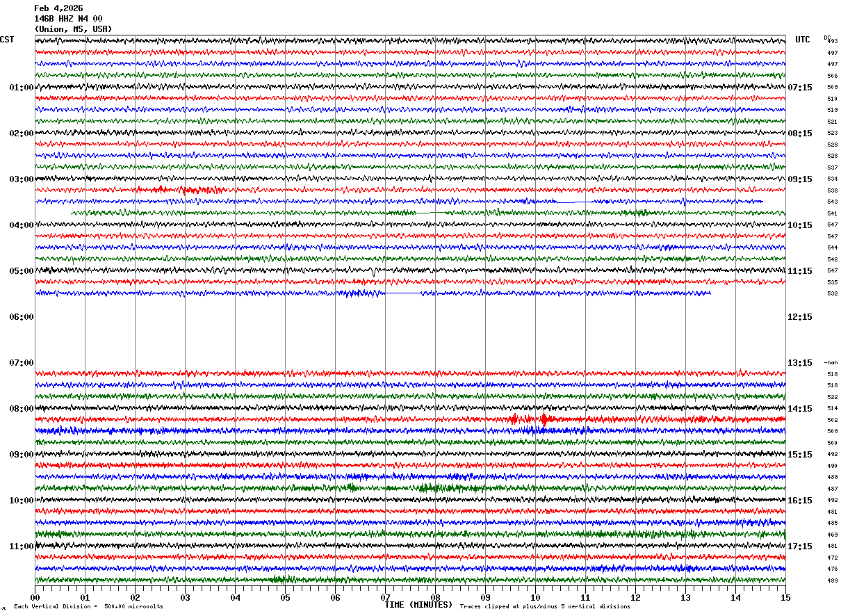Image resolution: width=841 pixels, height=616 pixels.
Task: Click minute tick label 09 on axis
Action: point(485,597)
